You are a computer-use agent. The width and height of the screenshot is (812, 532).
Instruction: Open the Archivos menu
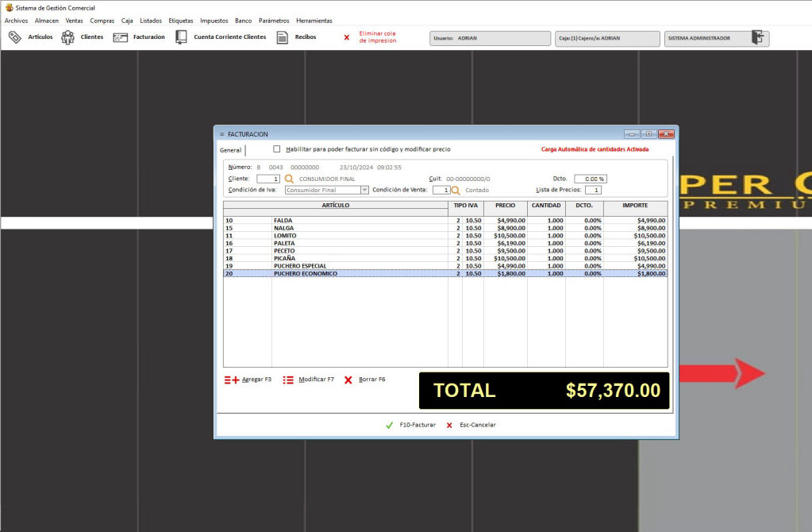point(16,21)
